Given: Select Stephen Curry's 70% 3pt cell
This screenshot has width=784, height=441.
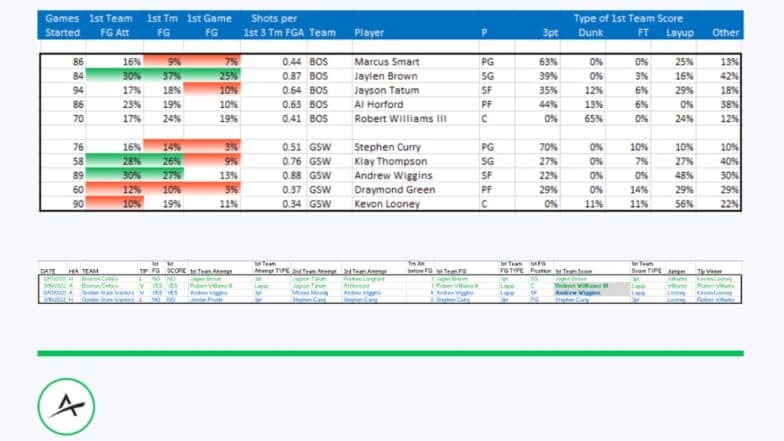Looking at the screenshot, I should [548, 148].
